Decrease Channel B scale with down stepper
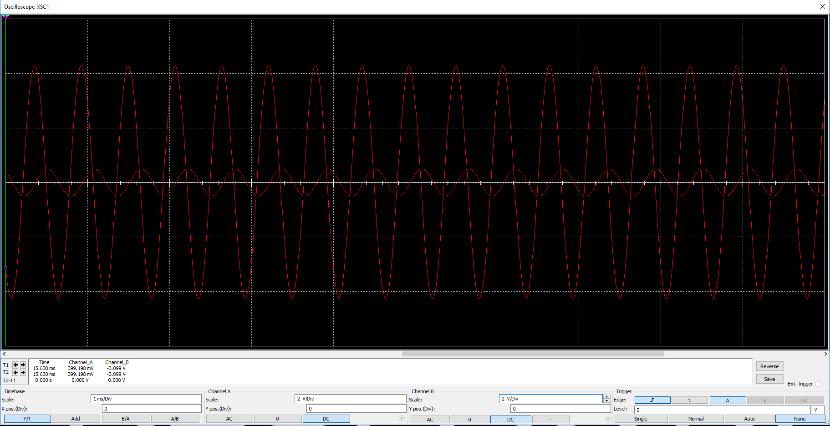Image resolution: width=830 pixels, height=426 pixels. coord(606,401)
